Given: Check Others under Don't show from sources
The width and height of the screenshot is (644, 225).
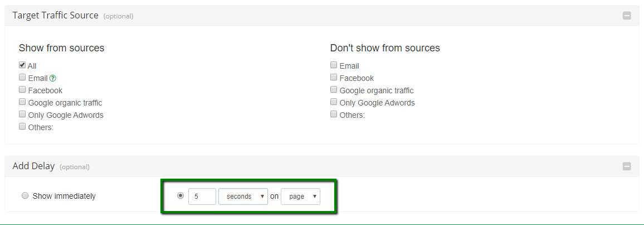Looking at the screenshot, I should point(334,114).
